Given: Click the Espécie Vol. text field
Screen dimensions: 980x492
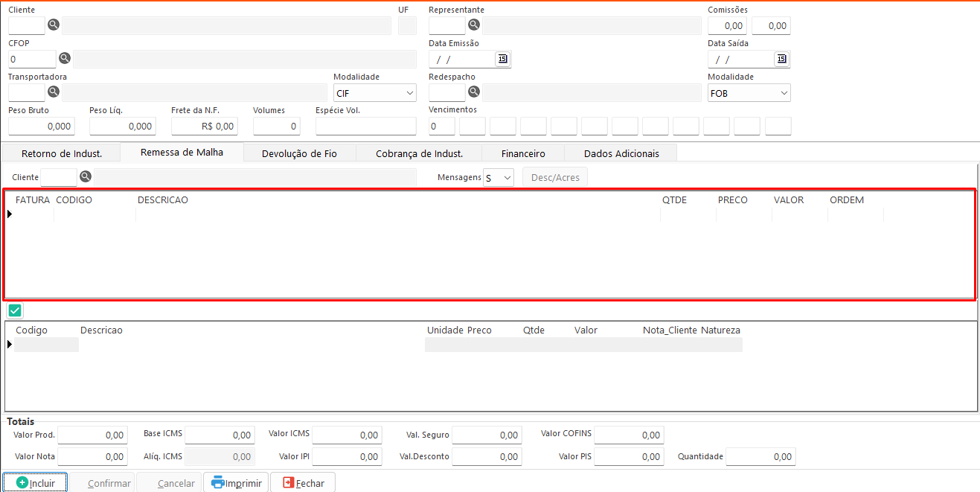Looking at the screenshot, I should [x=365, y=127].
